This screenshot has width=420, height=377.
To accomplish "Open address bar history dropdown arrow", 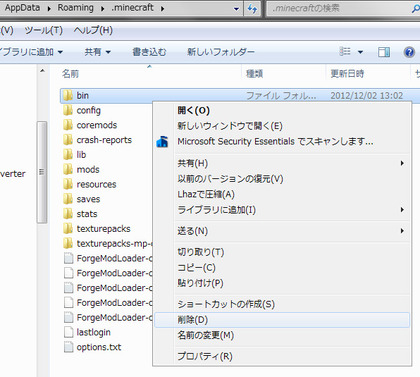I will [x=236, y=9].
